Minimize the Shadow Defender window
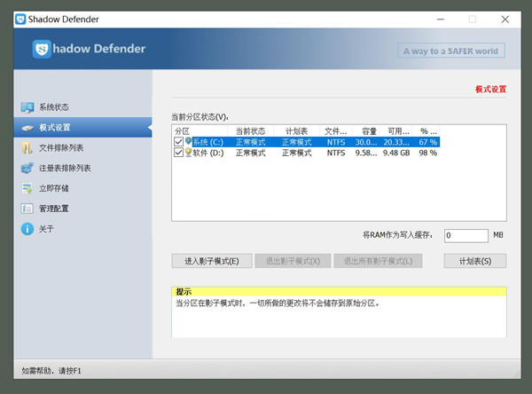532x394 pixels. 441,20
